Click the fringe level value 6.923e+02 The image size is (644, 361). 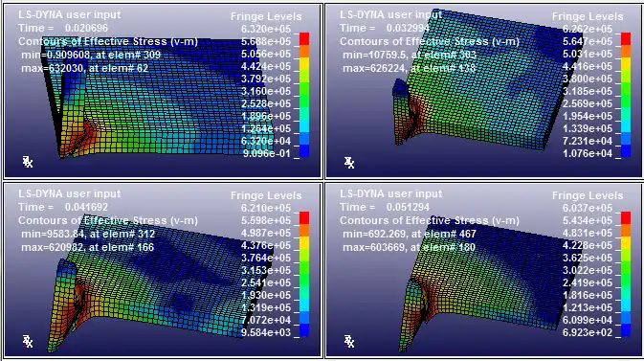tap(588, 332)
